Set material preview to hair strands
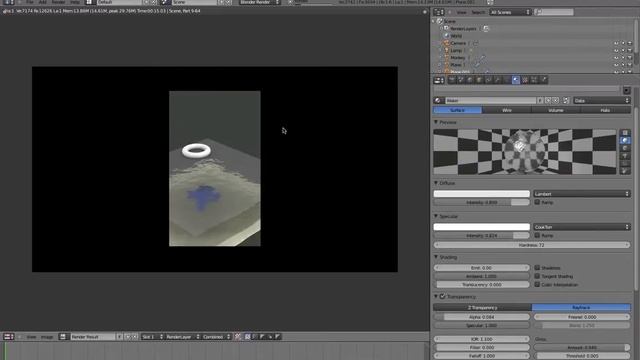The height and width of the screenshot is (360, 640). [625, 164]
